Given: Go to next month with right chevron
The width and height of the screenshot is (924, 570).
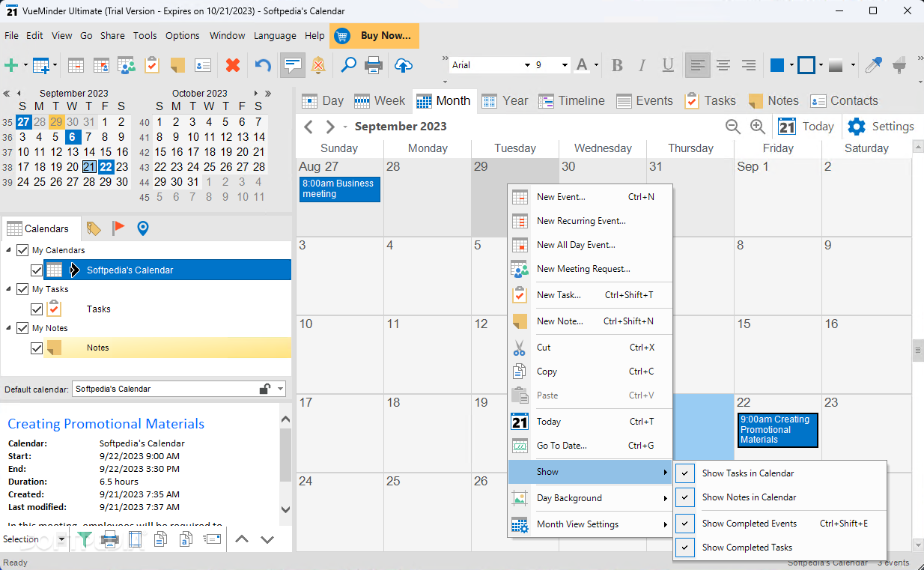Looking at the screenshot, I should (329, 127).
